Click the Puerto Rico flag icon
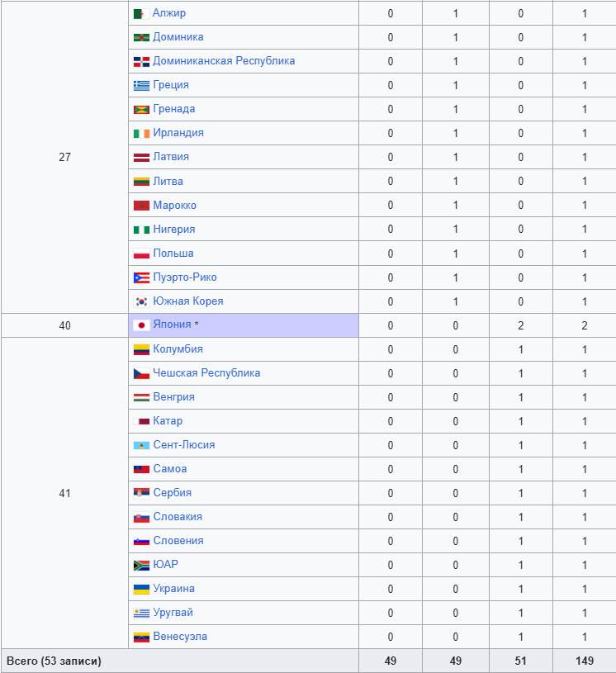 [141, 277]
